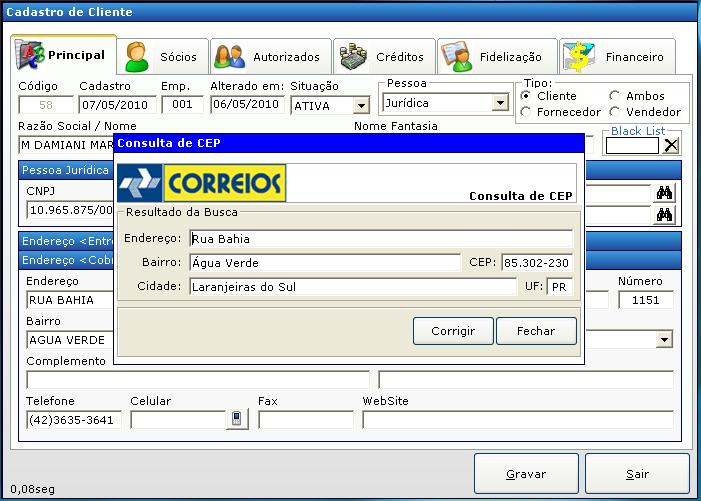The height and width of the screenshot is (501, 701).
Task: Click the Cadastro date field 07/05/2010
Action: click(x=118, y=105)
